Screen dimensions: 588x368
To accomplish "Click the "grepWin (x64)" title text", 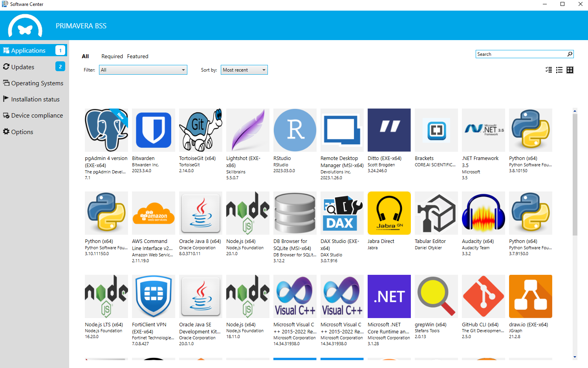I will click(430, 325).
